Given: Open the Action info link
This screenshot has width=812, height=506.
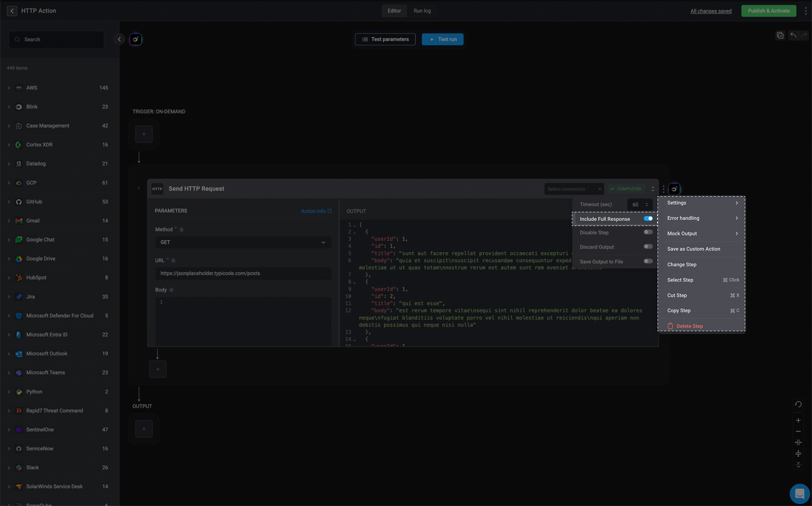Looking at the screenshot, I should (x=316, y=211).
